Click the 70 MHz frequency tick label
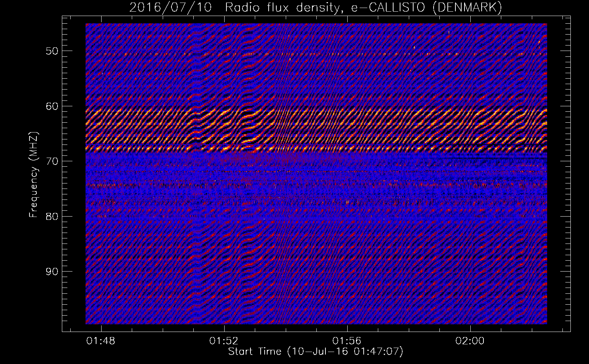Image resolution: width=589 pixels, height=364 pixels. tap(52, 161)
